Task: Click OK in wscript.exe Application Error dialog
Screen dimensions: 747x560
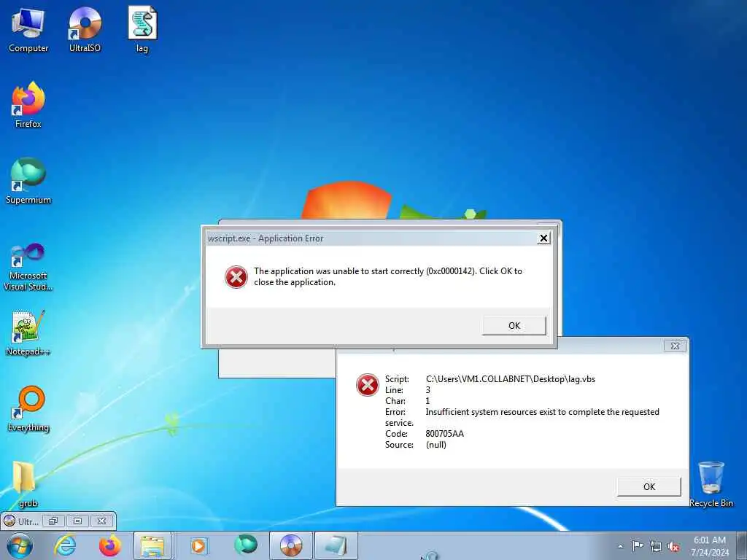Action: pyautogui.click(x=514, y=326)
